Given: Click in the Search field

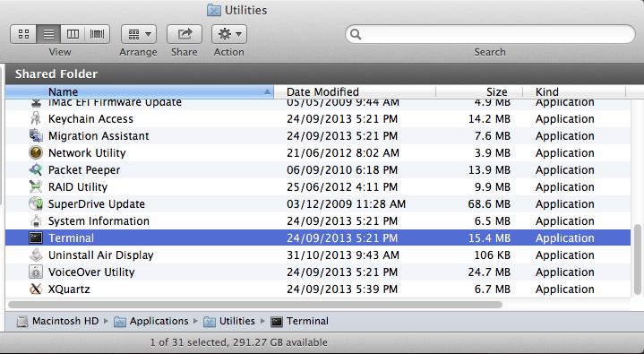Looking at the screenshot, I should (491, 34).
